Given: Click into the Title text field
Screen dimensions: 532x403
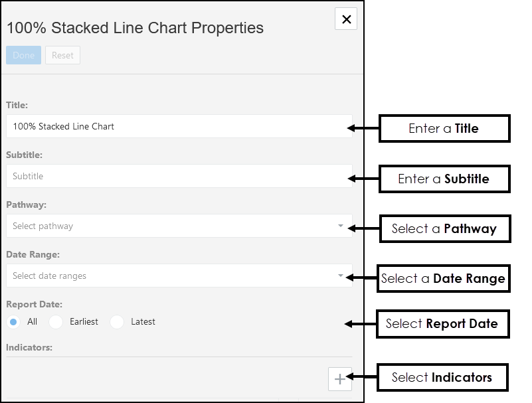Looking at the screenshot, I should point(178,126).
